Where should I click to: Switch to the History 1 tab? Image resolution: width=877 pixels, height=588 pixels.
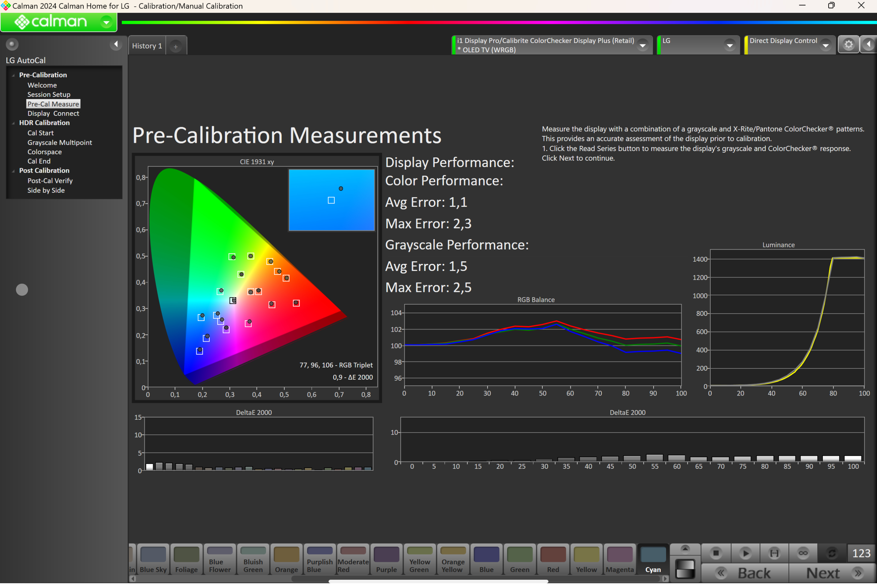coord(147,46)
